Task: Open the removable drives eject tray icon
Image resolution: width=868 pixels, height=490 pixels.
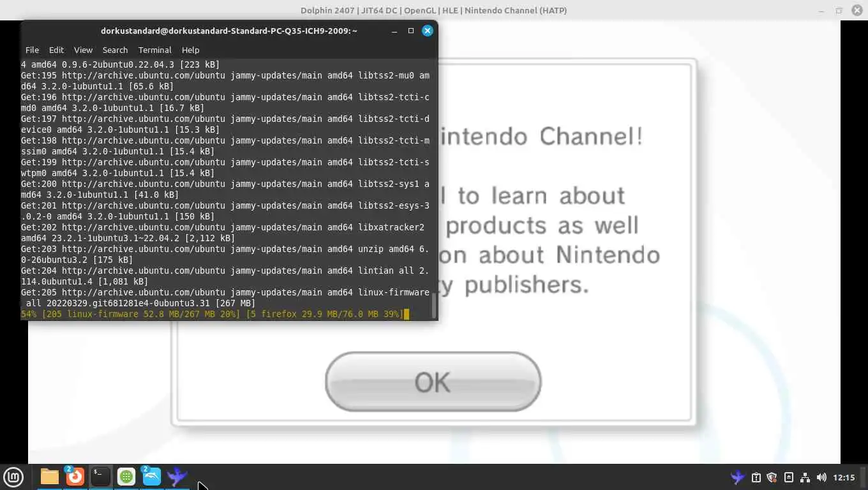Action: [789, 477]
